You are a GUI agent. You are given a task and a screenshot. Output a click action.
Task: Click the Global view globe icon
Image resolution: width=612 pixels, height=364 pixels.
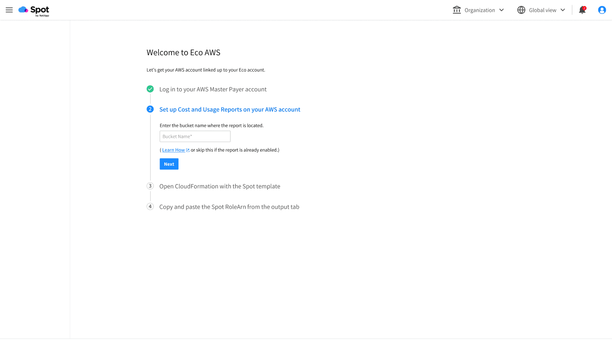click(521, 9)
